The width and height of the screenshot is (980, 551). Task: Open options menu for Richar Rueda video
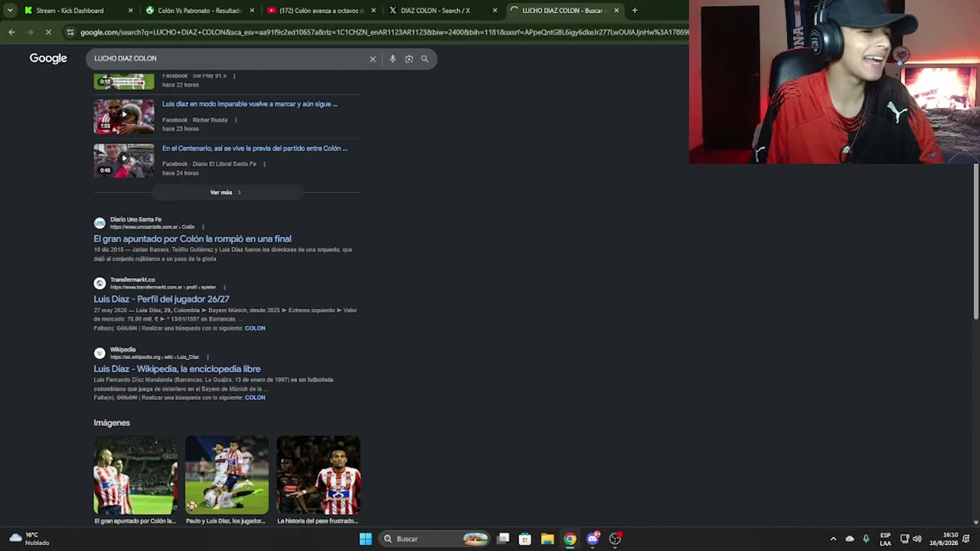click(x=236, y=120)
